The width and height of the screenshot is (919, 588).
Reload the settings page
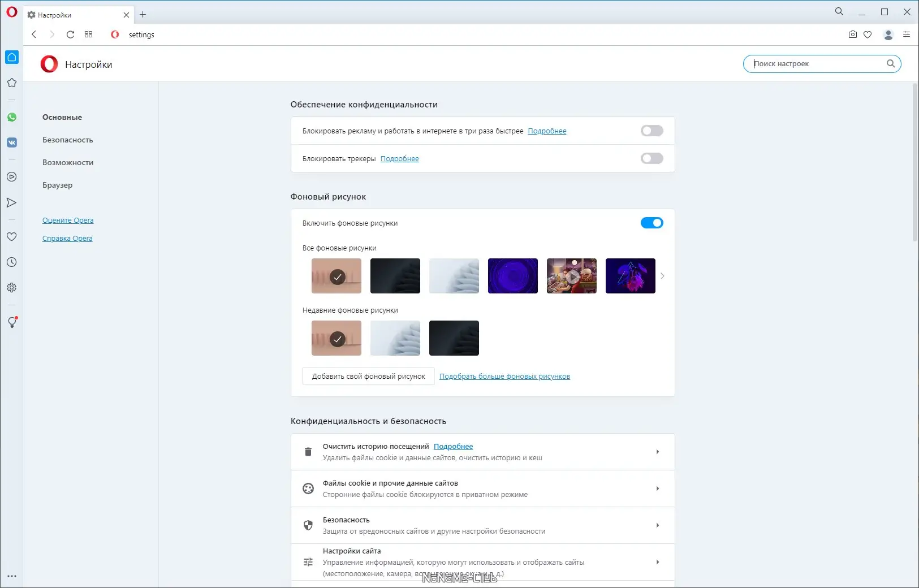pos(70,34)
